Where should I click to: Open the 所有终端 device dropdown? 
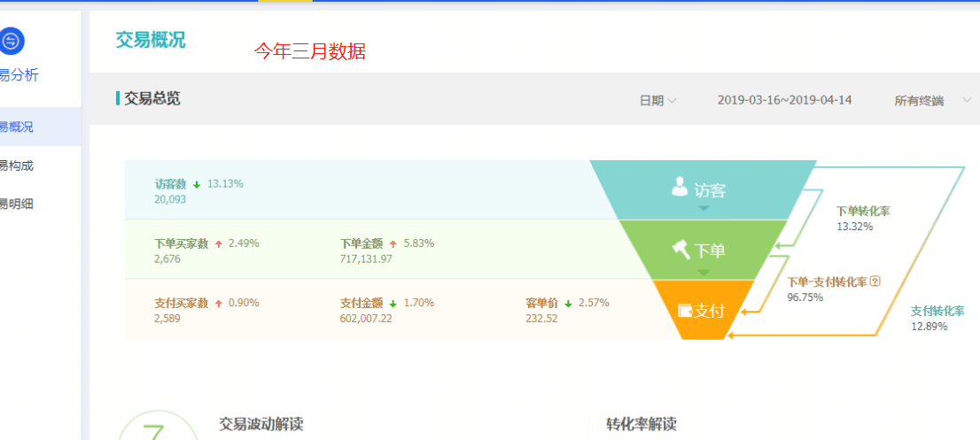933,100
